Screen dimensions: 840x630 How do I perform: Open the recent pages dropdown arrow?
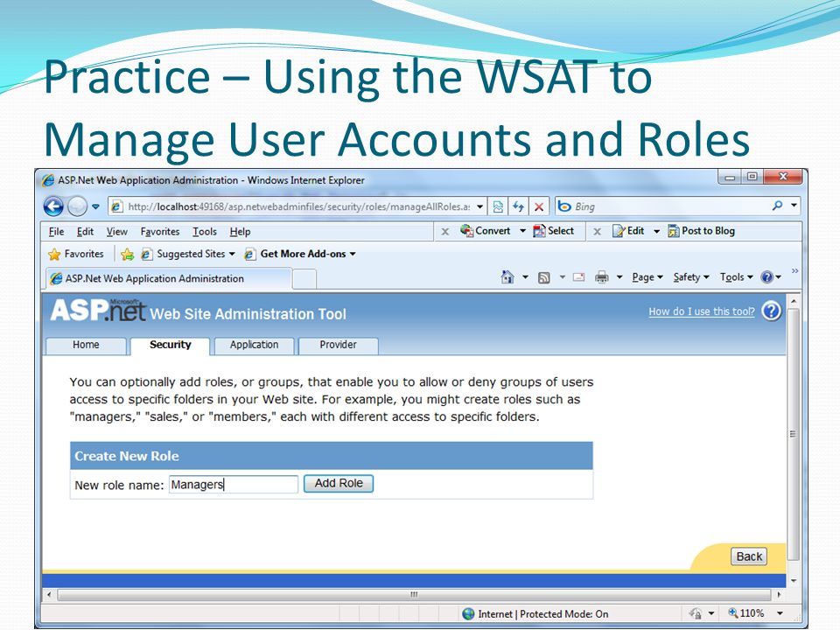95,206
